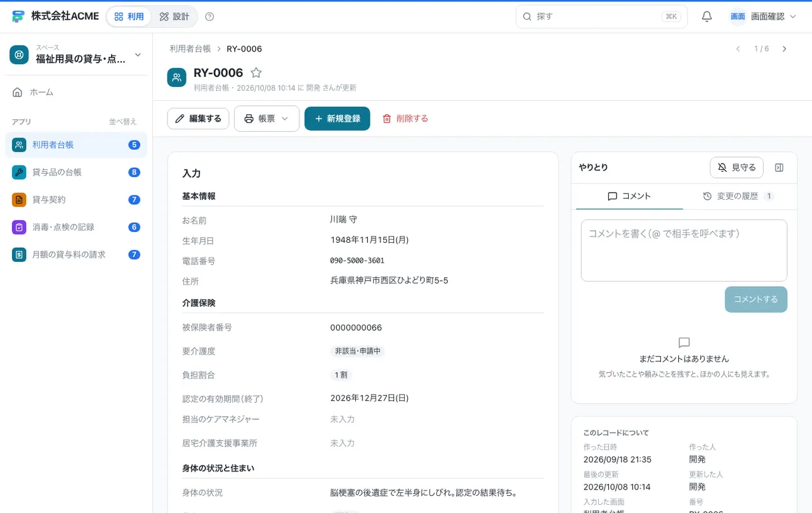Viewport: 812px width, 513px height.
Task: Click the name value 川端 守
Action: pyautogui.click(x=344, y=219)
